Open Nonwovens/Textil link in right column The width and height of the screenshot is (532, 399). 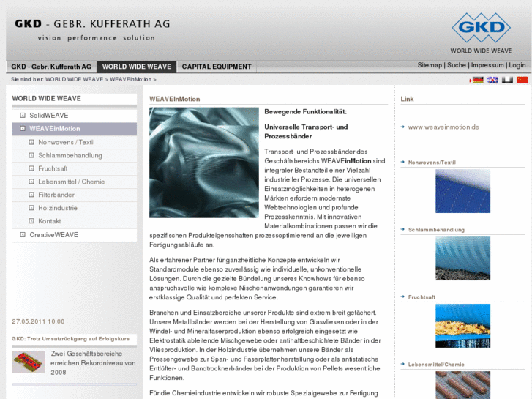pos(432,163)
